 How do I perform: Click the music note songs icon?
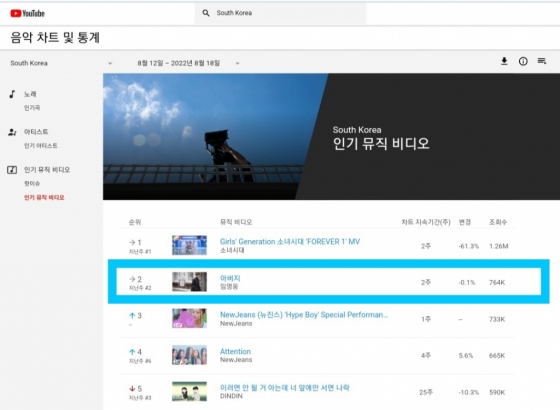coord(12,94)
